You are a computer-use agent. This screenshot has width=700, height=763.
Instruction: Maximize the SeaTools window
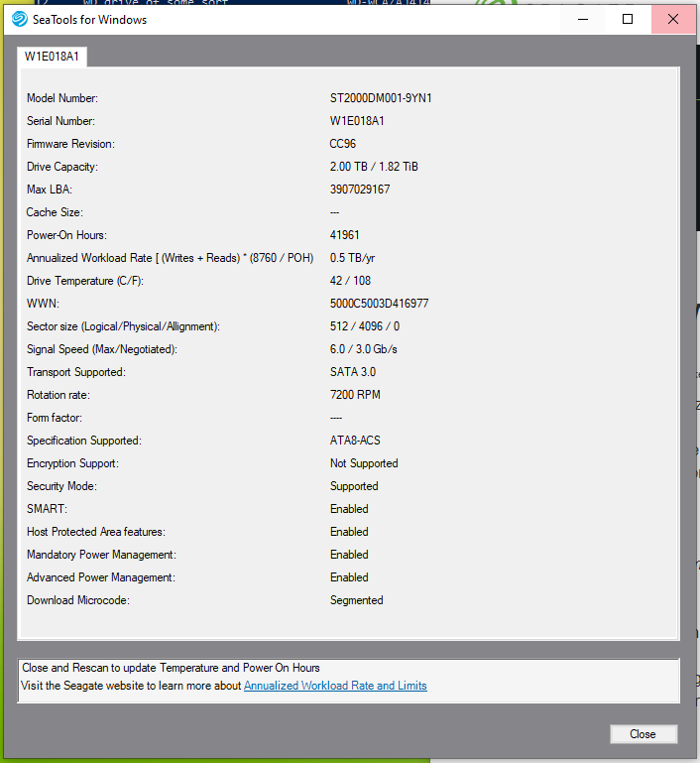tap(628, 19)
